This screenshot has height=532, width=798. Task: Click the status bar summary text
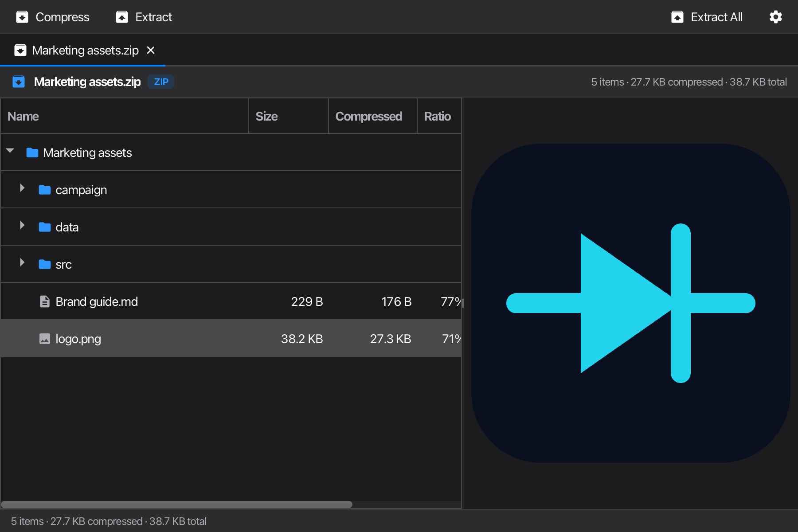click(x=109, y=521)
